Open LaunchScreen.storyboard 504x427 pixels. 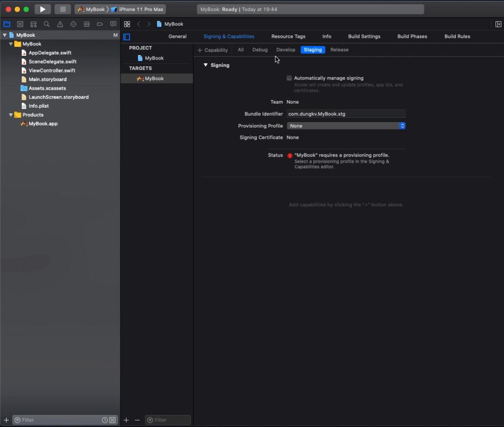click(x=58, y=97)
